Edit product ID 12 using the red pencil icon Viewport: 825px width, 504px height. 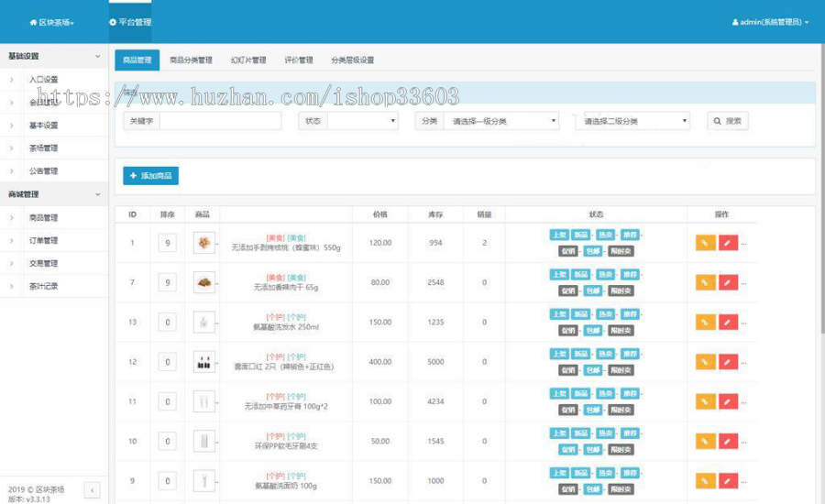(x=728, y=362)
